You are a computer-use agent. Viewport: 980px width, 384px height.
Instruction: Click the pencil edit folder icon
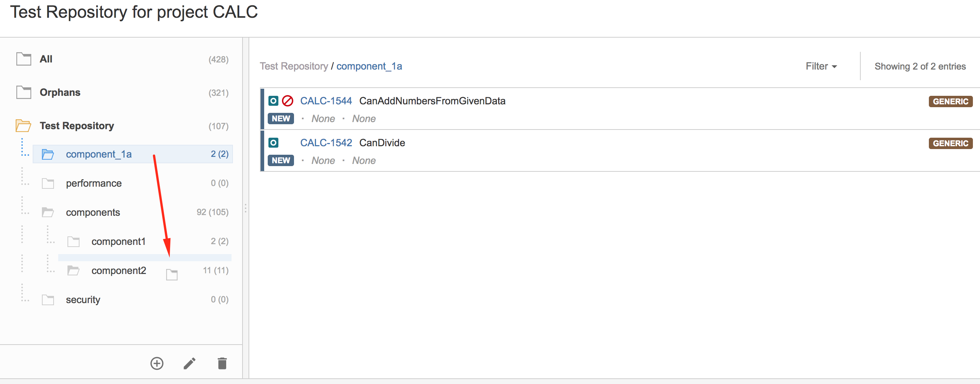190,363
